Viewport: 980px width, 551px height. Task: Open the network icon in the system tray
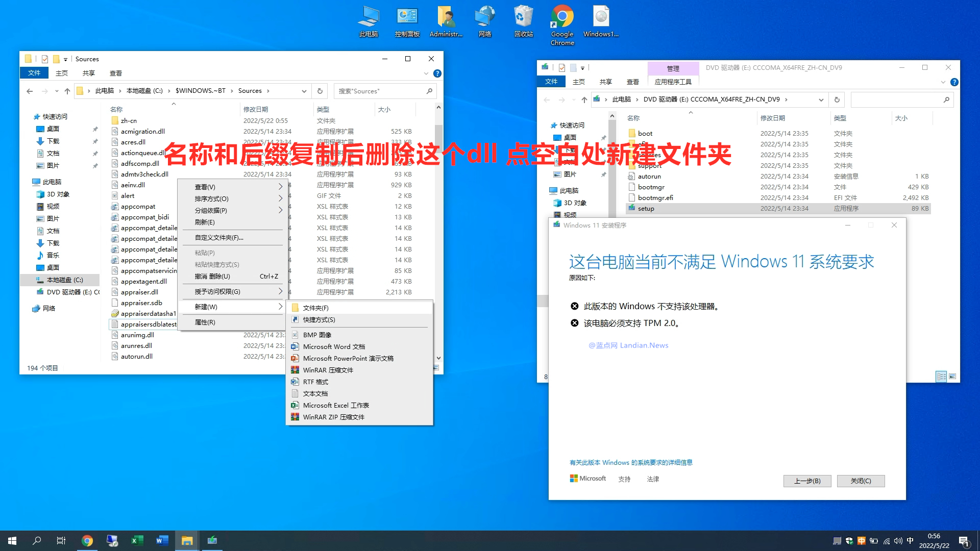(x=886, y=540)
